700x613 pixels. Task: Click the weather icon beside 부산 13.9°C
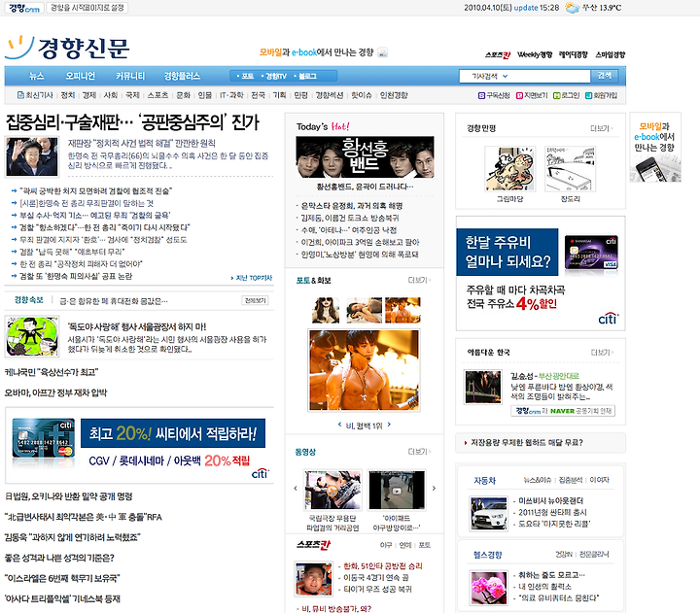tap(572, 8)
